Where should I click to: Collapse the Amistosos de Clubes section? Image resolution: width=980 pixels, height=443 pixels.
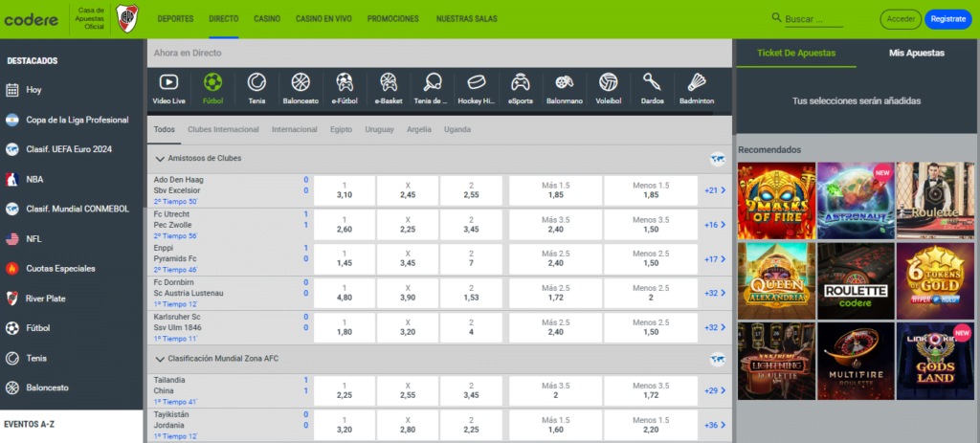click(160, 159)
